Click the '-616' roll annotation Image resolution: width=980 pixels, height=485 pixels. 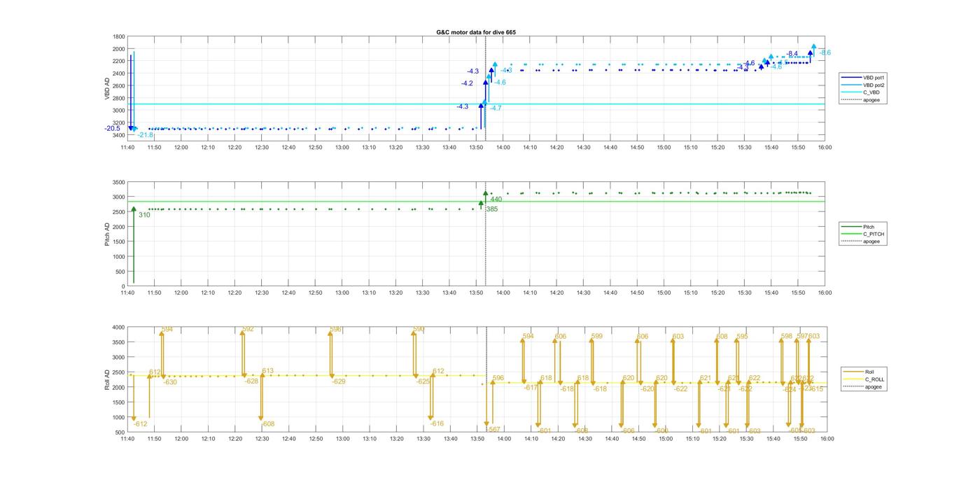pos(437,423)
